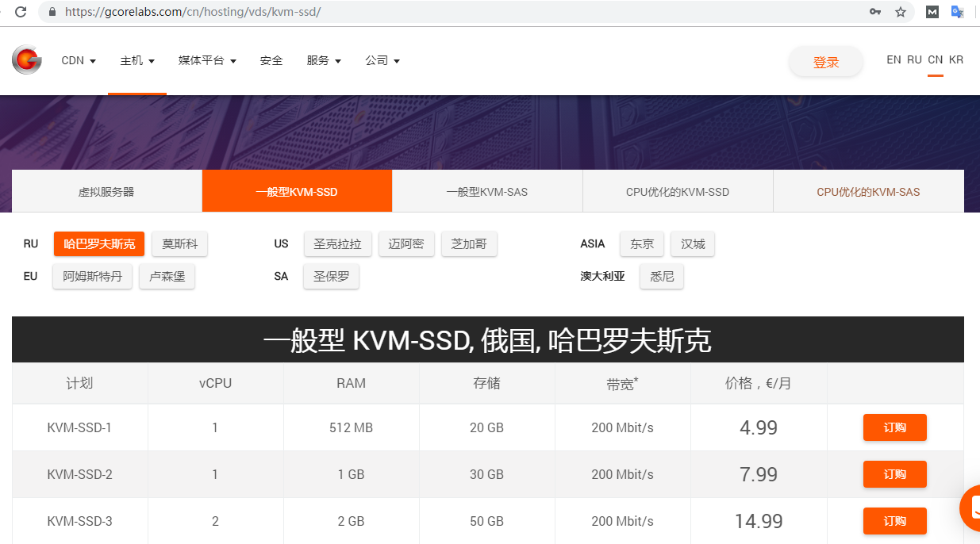Click the G-Core Labs logo

pyautogui.click(x=27, y=60)
